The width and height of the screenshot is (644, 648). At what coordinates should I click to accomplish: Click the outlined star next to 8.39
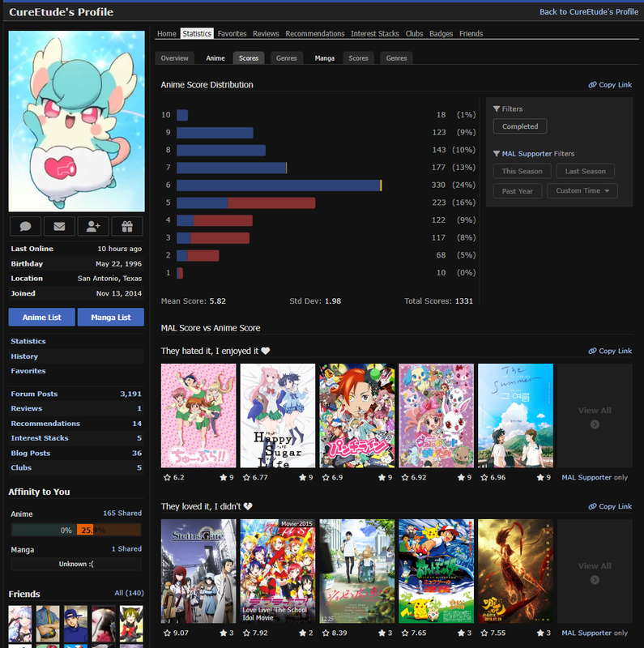click(x=326, y=633)
